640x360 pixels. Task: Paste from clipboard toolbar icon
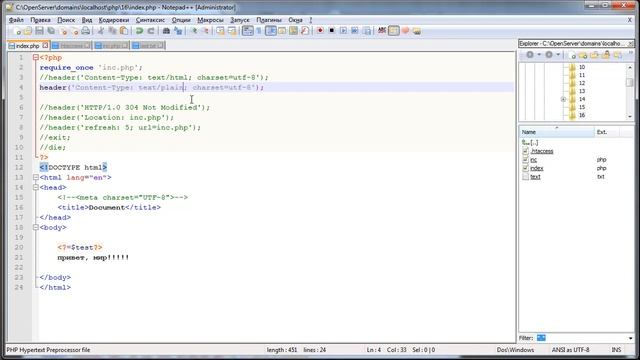point(124,31)
